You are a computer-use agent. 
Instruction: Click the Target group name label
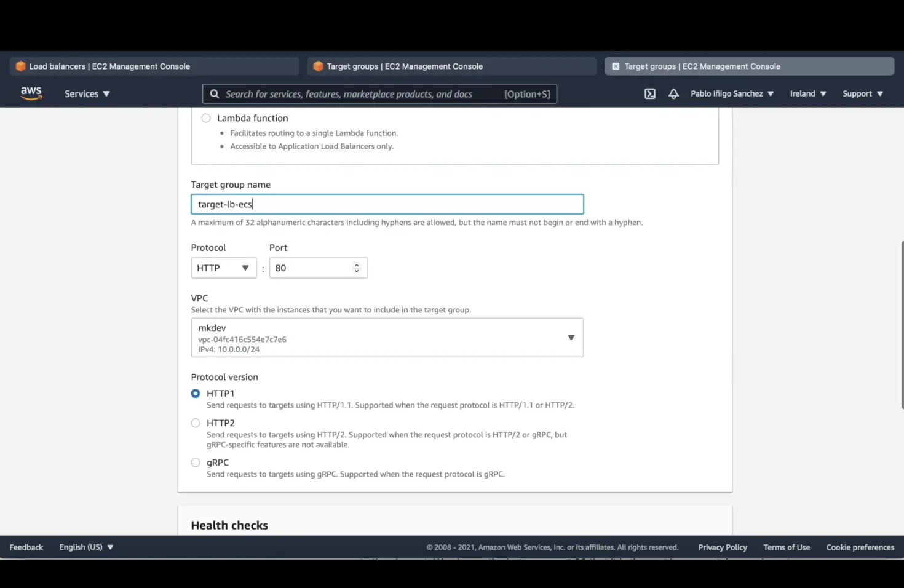[231, 185]
